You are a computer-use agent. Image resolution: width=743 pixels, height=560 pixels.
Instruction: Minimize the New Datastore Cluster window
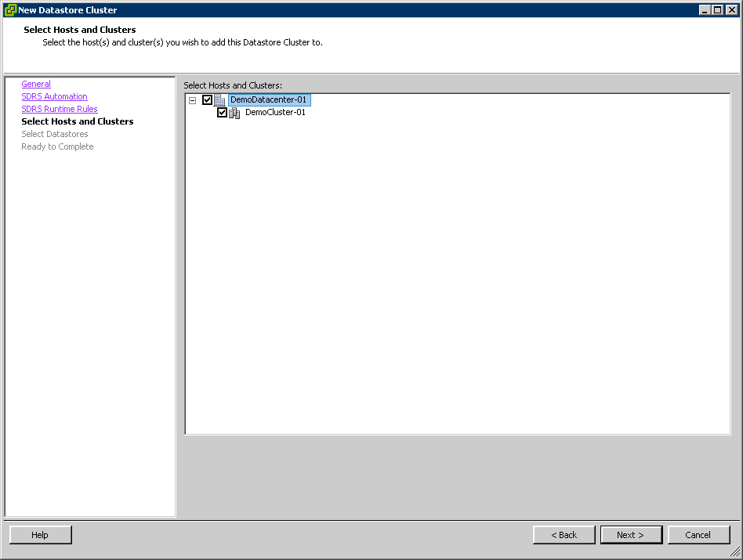tap(705, 10)
